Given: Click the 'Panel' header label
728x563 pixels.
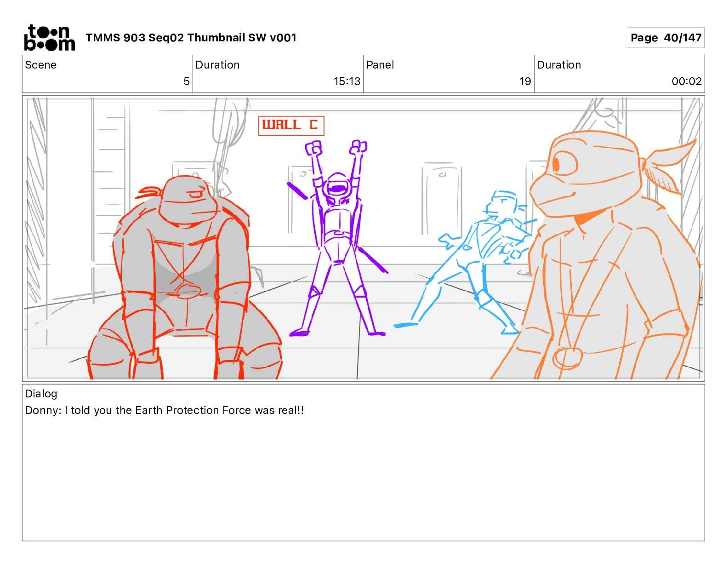Looking at the screenshot, I should click(380, 65).
